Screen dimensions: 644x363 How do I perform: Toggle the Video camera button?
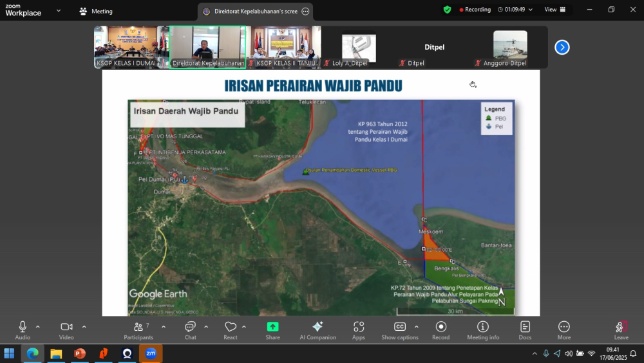pyautogui.click(x=66, y=330)
